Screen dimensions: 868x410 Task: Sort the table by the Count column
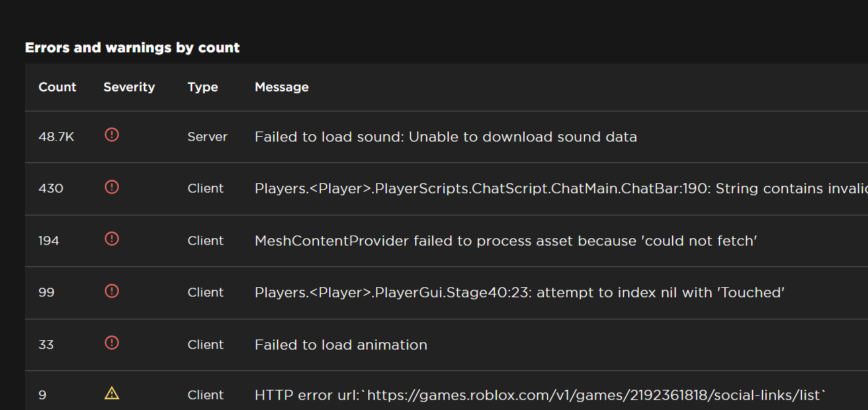click(57, 87)
